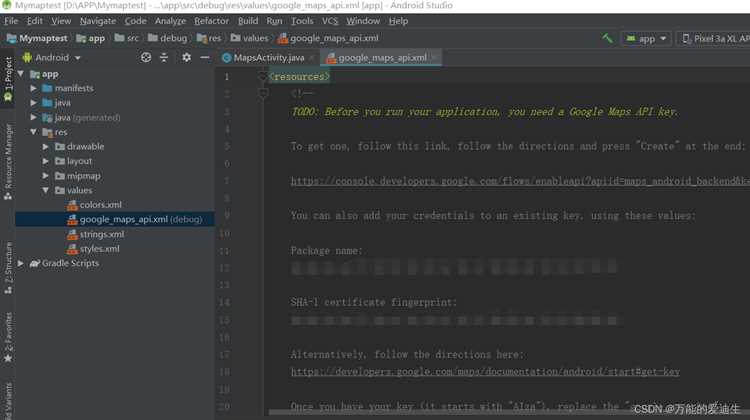
Task: Open the View menu
Action: coord(61,21)
